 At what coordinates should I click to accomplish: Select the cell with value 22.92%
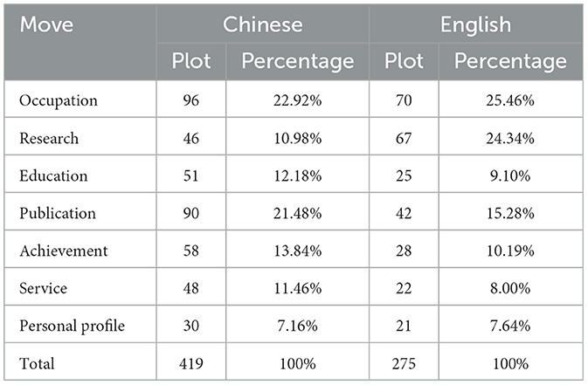click(297, 100)
